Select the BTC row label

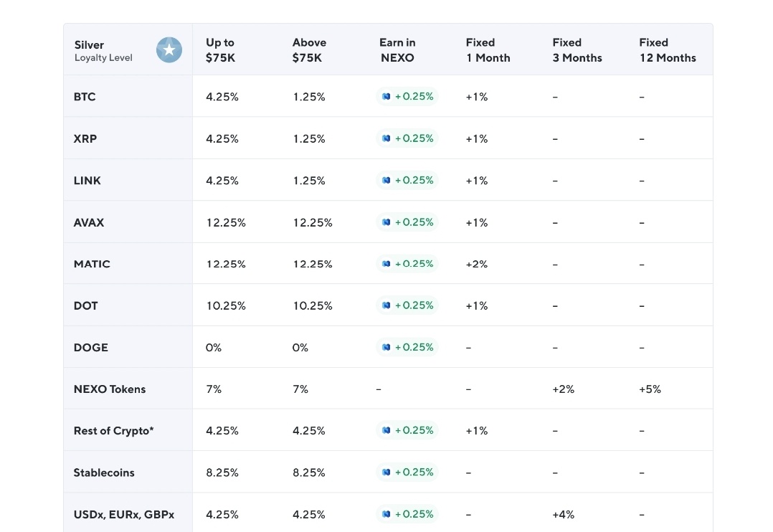tap(85, 97)
